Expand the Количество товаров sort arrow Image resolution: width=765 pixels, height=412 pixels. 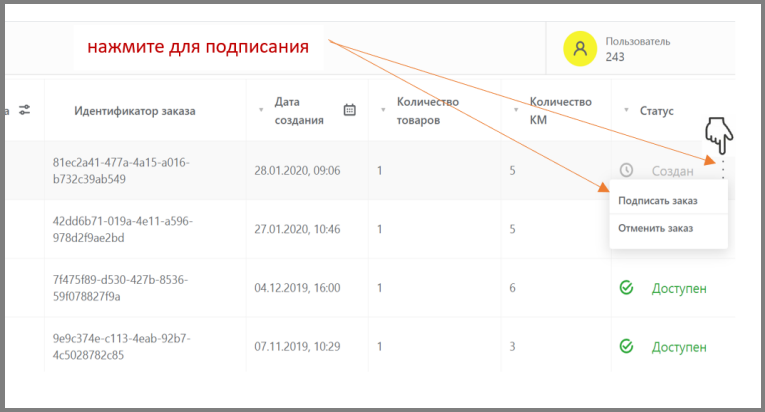(x=383, y=110)
